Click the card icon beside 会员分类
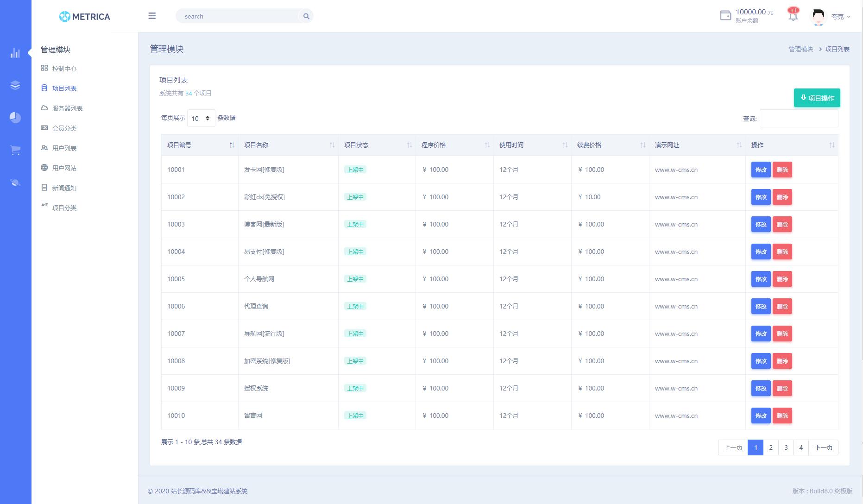Image resolution: width=863 pixels, height=504 pixels. (x=44, y=128)
